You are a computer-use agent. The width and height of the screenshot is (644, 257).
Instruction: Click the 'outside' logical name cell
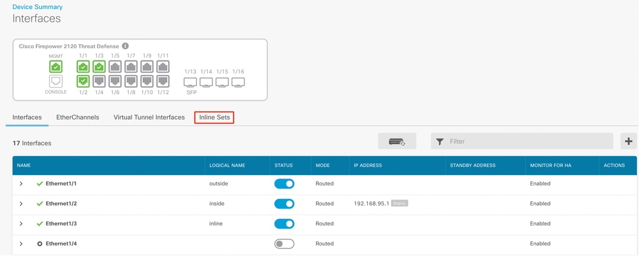point(219,184)
